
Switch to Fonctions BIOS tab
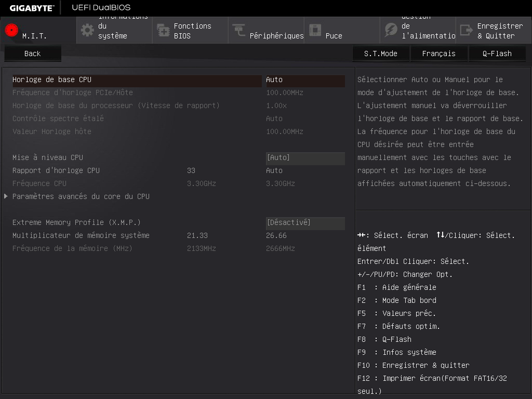(190, 30)
